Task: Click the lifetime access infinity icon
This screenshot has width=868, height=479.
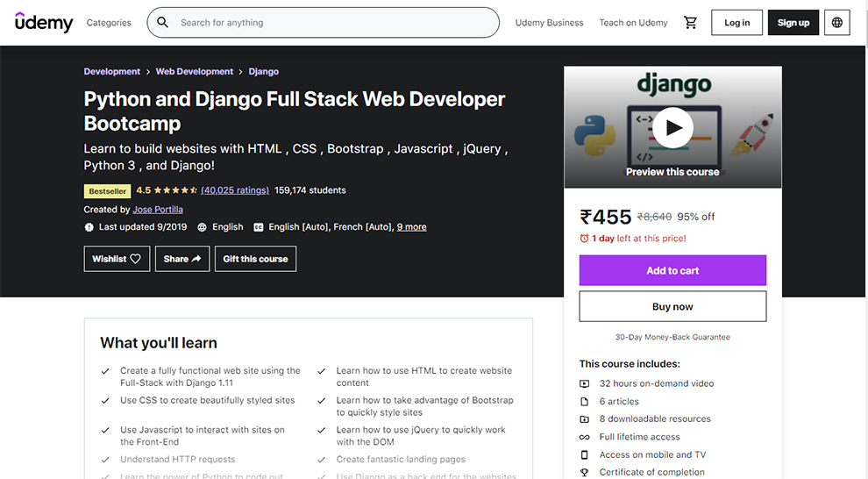Action: click(x=585, y=437)
